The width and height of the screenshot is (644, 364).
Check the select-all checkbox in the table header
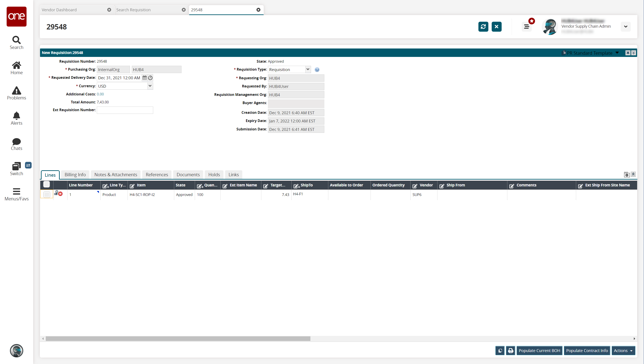[46, 184]
